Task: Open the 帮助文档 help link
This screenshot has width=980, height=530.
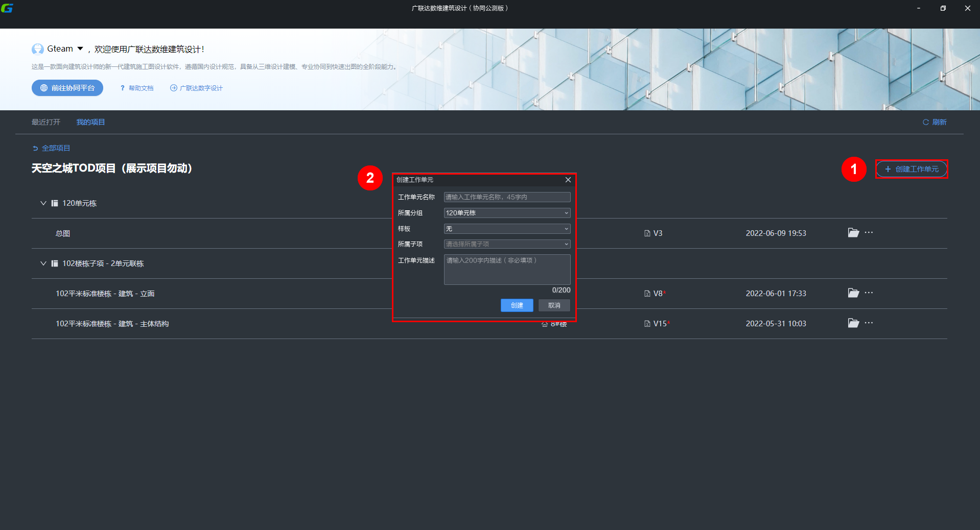Action: pyautogui.click(x=137, y=88)
